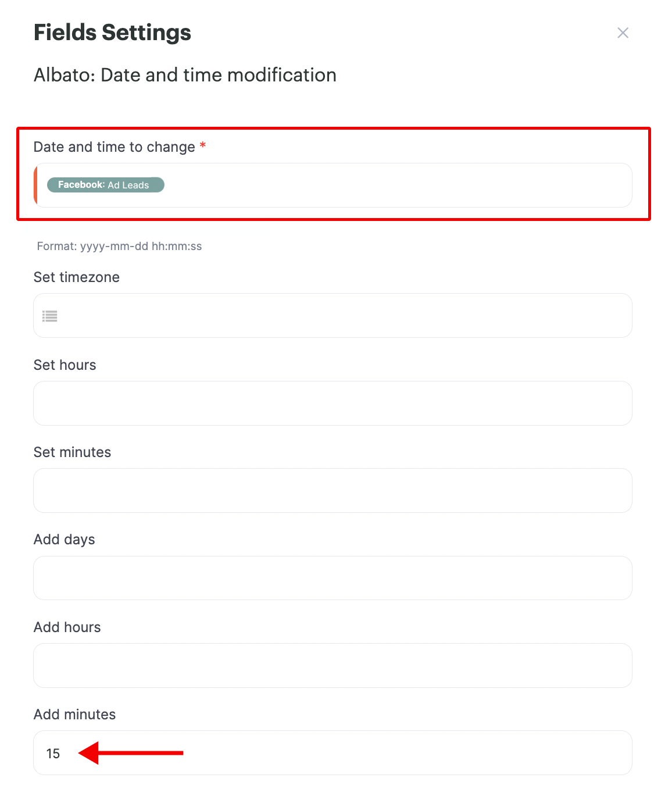
Task: Focus the Add days input box
Action: pos(333,578)
